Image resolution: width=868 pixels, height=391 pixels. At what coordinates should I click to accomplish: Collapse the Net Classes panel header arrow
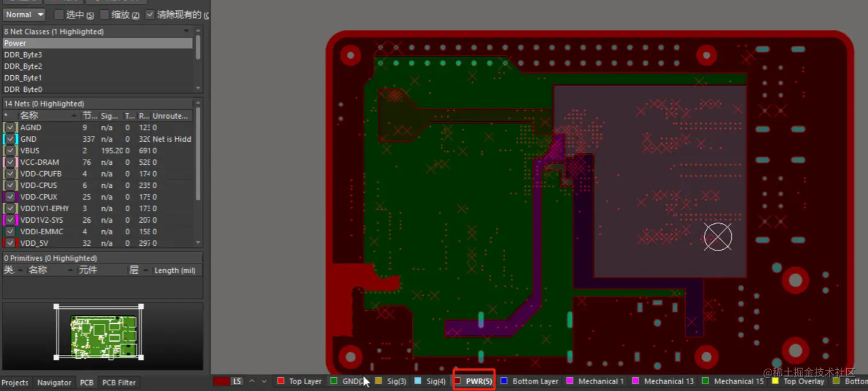(187, 31)
